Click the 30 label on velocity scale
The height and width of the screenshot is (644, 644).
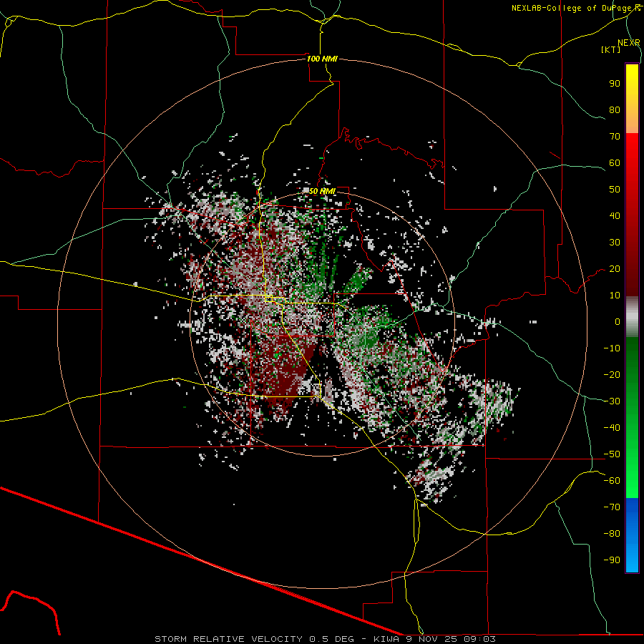tap(615, 243)
